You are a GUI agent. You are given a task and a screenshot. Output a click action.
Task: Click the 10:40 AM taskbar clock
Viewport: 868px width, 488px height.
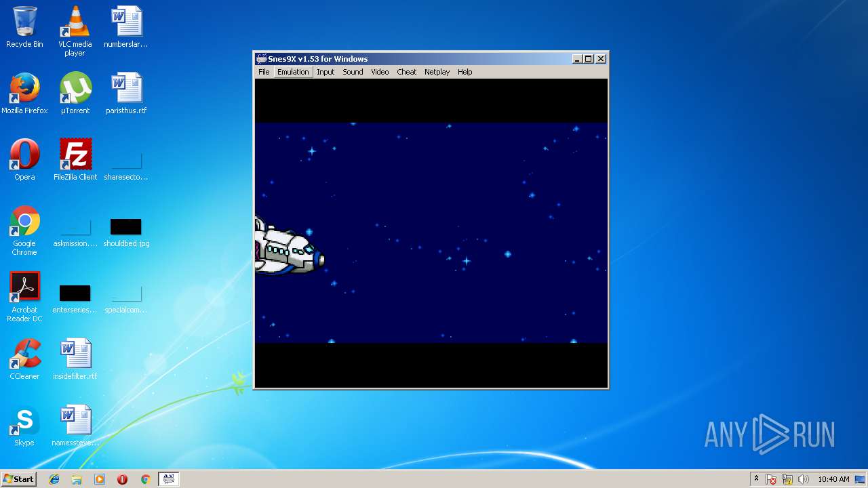[833, 479]
